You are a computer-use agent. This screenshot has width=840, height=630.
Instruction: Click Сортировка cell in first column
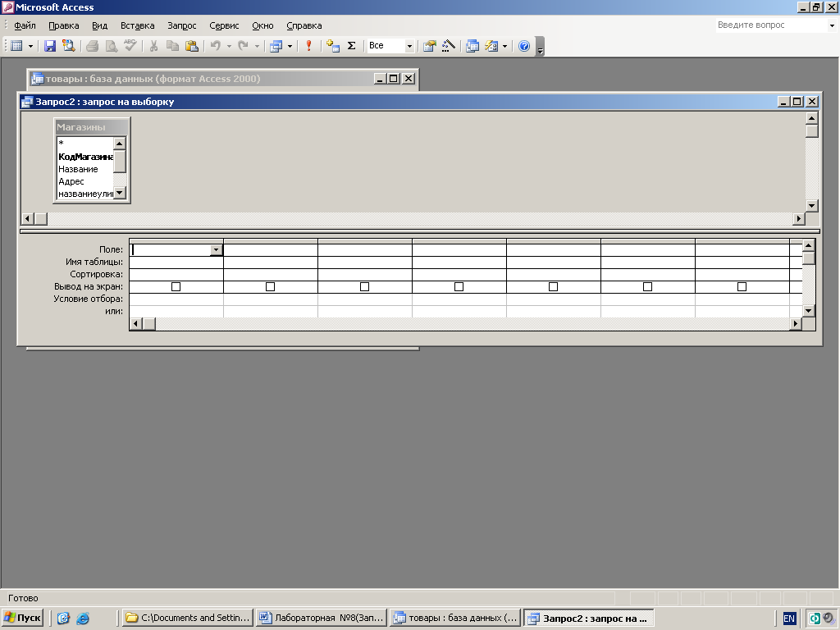coord(176,275)
